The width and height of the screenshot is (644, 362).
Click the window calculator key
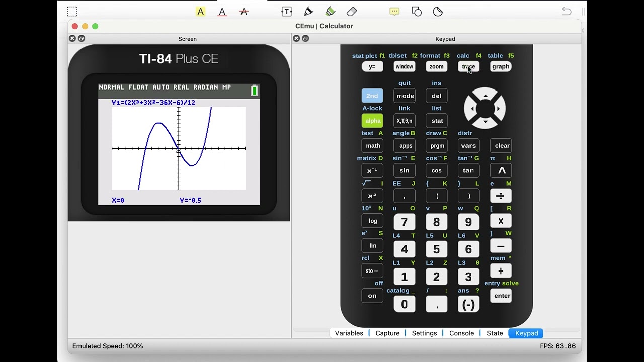[404, 66]
